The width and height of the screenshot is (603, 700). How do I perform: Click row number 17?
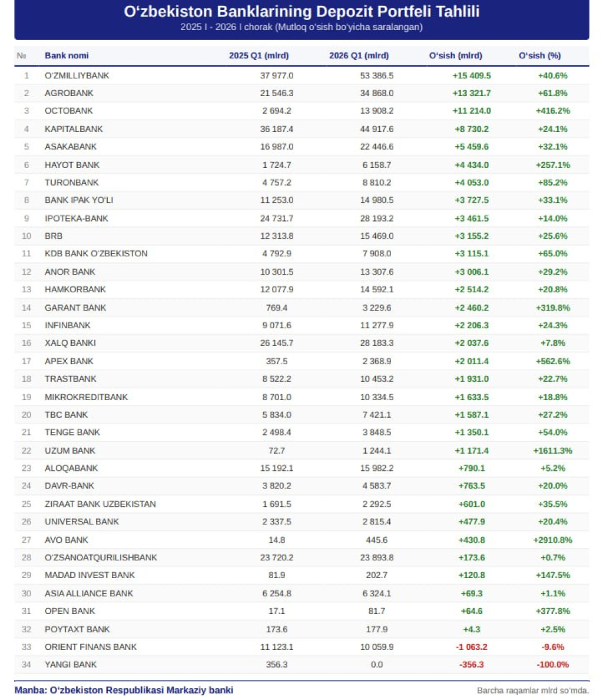coord(26,361)
